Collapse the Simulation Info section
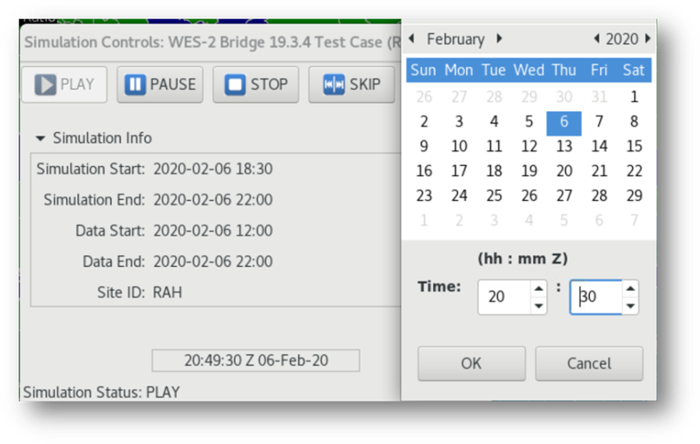This screenshot has width=700, height=444. pos(41,138)
